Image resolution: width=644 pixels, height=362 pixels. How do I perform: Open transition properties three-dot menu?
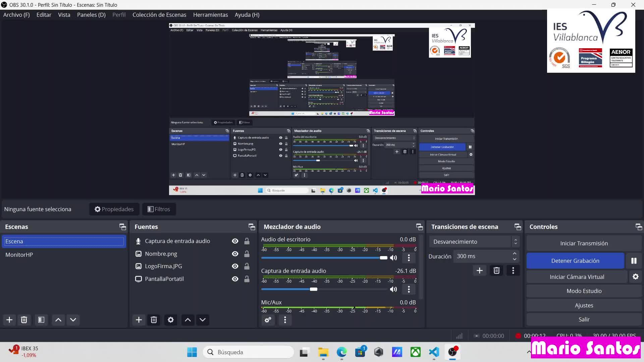point(513,270)
